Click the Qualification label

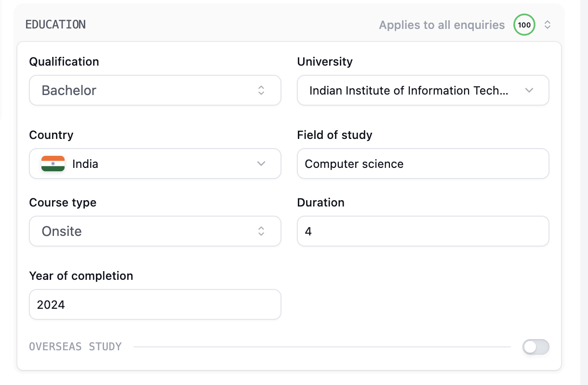click(64, 62)
